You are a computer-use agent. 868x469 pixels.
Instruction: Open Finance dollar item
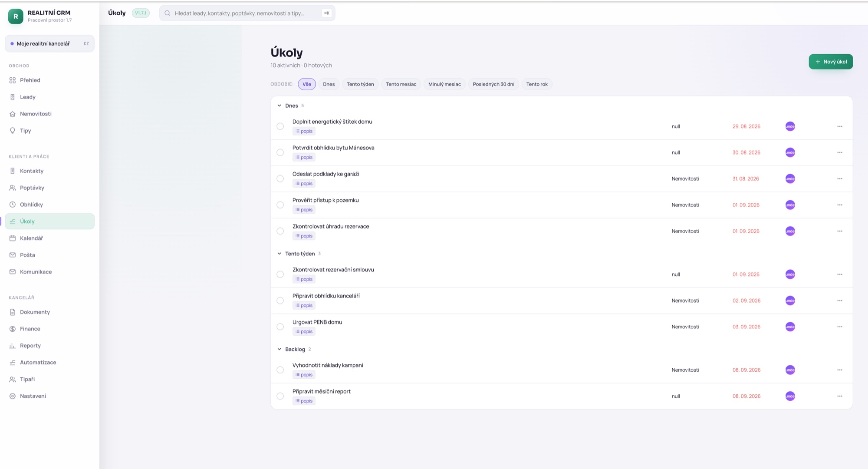49,329
